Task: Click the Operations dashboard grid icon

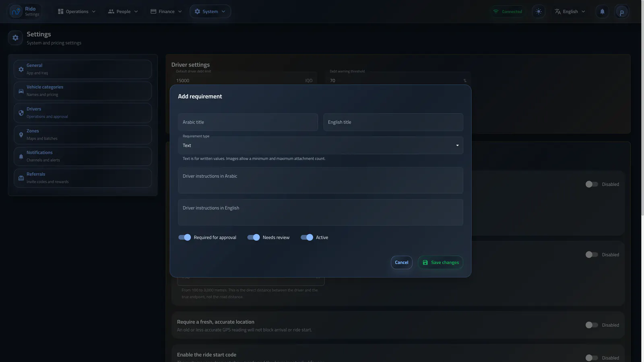Action: coord(61,12)
